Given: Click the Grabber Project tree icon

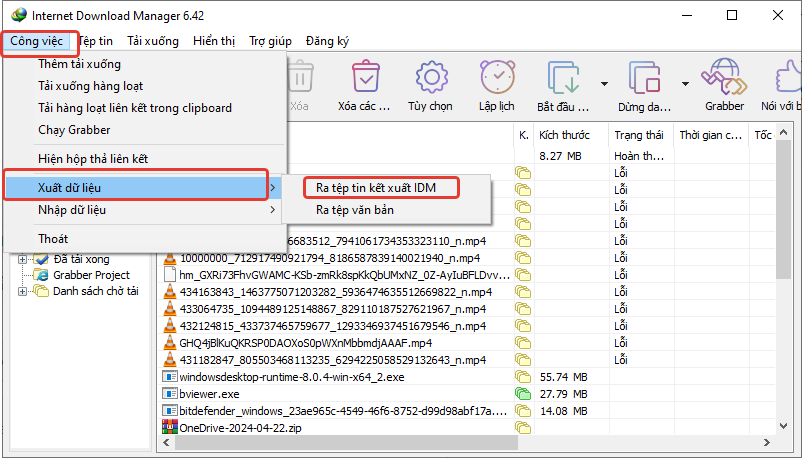Looking at the screenshot, I should point(41,275).
